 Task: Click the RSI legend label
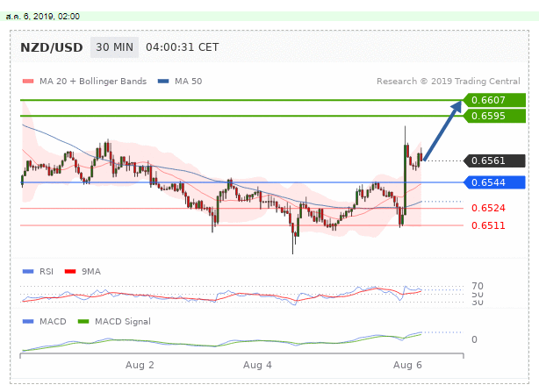[47, 272]
